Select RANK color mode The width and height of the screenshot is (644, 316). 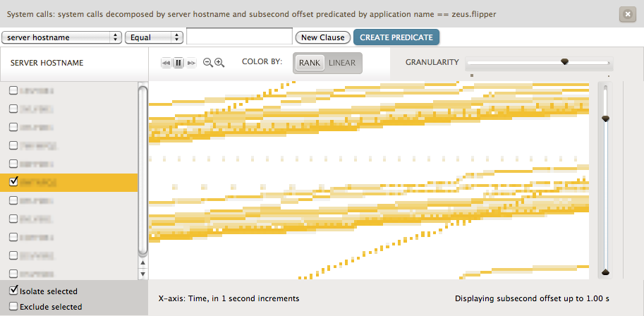point(309,63)
